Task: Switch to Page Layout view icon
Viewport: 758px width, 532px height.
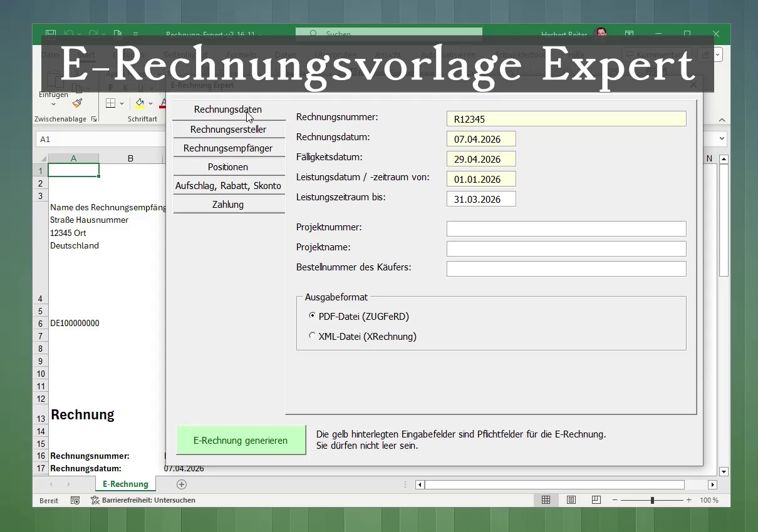Action: pyautogui.click(x=571, y=500)
